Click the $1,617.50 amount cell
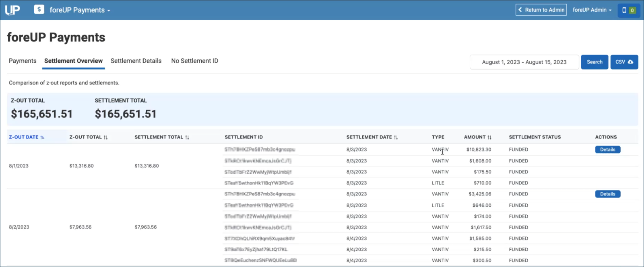Viewport: 644px width, 267px height. [481, 228]
